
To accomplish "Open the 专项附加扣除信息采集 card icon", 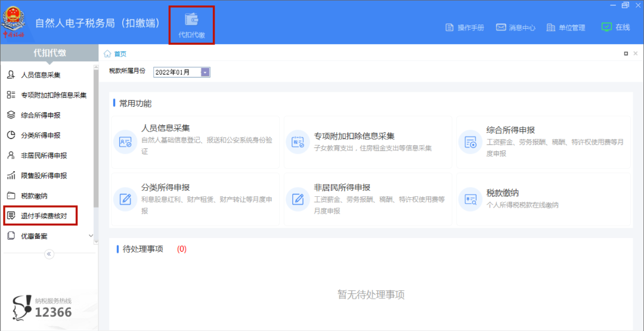I will [298, 142].
